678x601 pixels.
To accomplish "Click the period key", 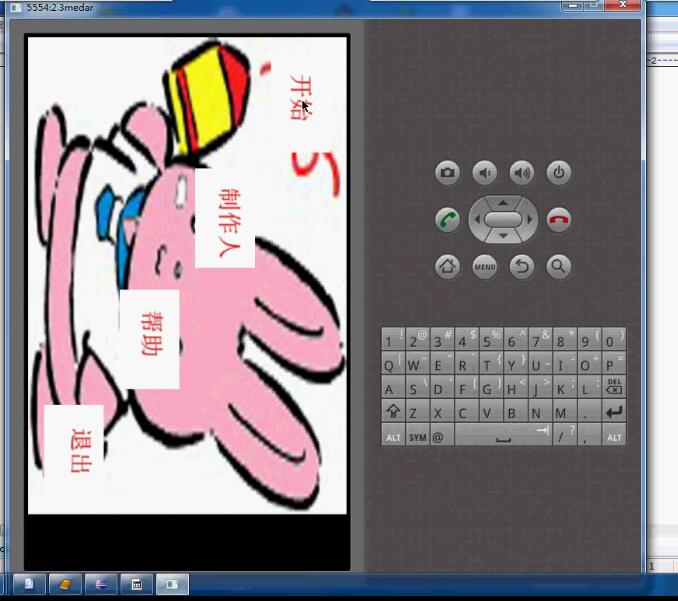I will tap(589, 411).
